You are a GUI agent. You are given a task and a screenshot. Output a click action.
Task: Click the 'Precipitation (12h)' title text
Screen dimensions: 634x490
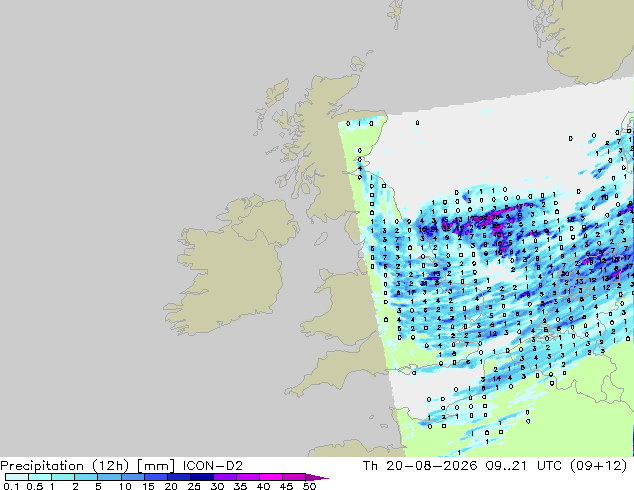65,466
